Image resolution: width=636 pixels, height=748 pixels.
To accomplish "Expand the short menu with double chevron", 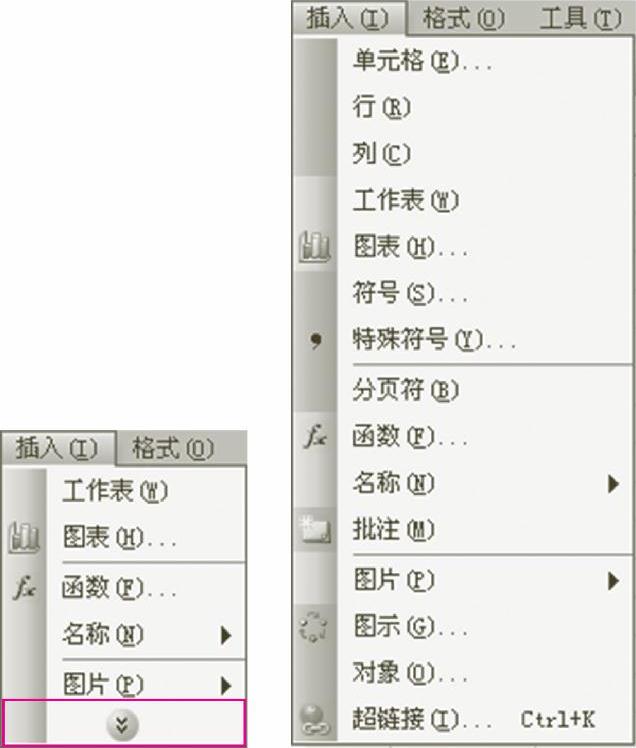I will 123,724.
